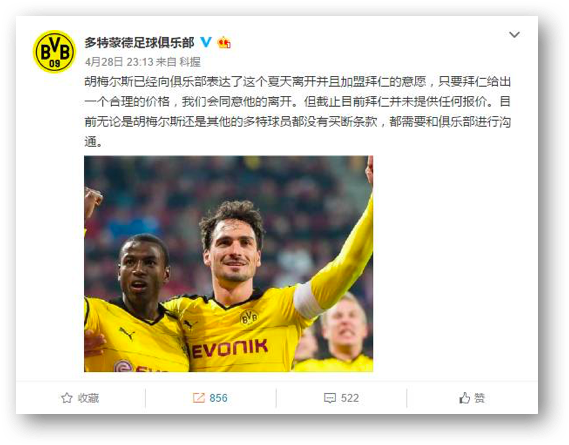Click the crown membership badge icon

tap(224, 43)
